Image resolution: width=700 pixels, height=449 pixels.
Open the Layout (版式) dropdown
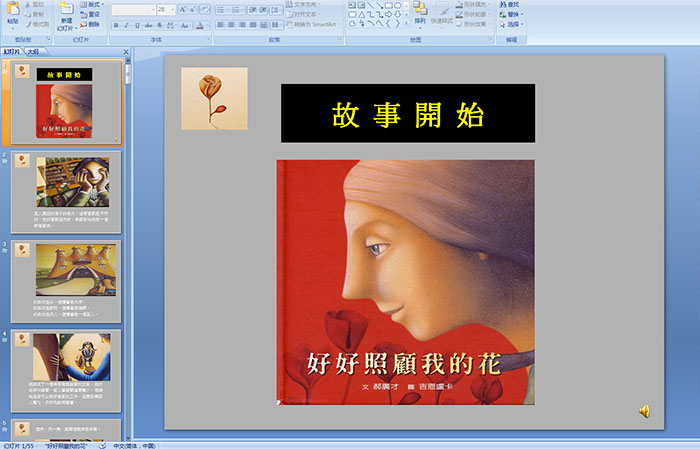click(x=92, y=4)
